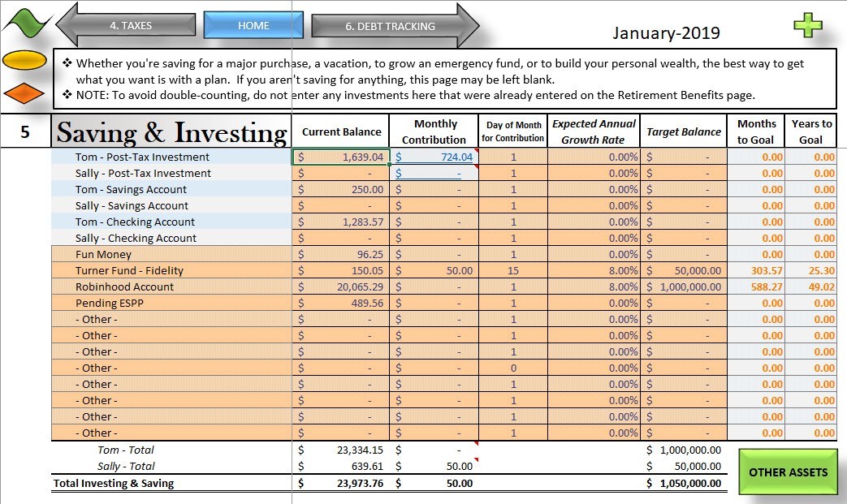Select Sally - Total balance 639.61
This screenshot has width=847, height=504.
pos(341,466)
